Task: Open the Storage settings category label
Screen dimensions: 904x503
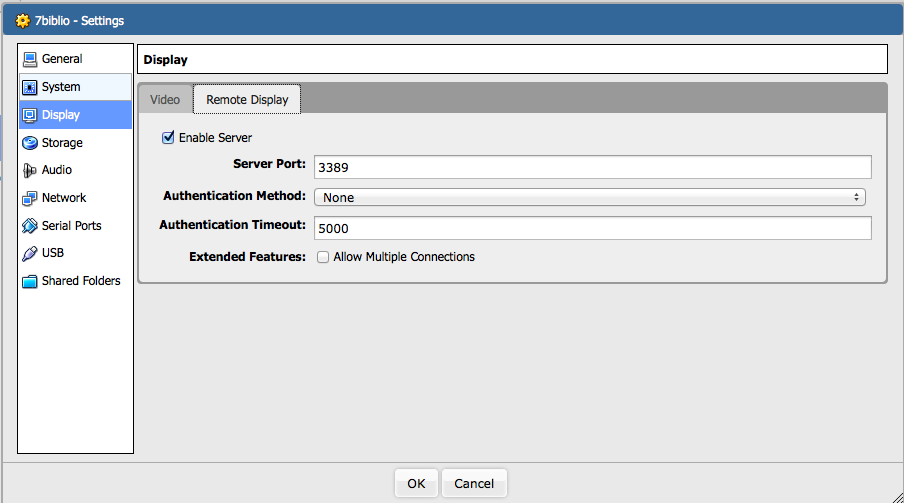Action: tap(62, 143)
